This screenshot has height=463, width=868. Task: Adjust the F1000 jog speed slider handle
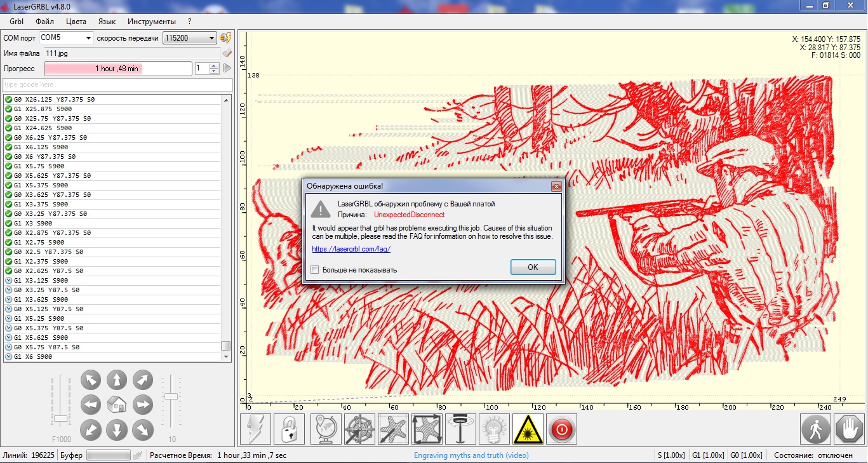tap(60, 419)
